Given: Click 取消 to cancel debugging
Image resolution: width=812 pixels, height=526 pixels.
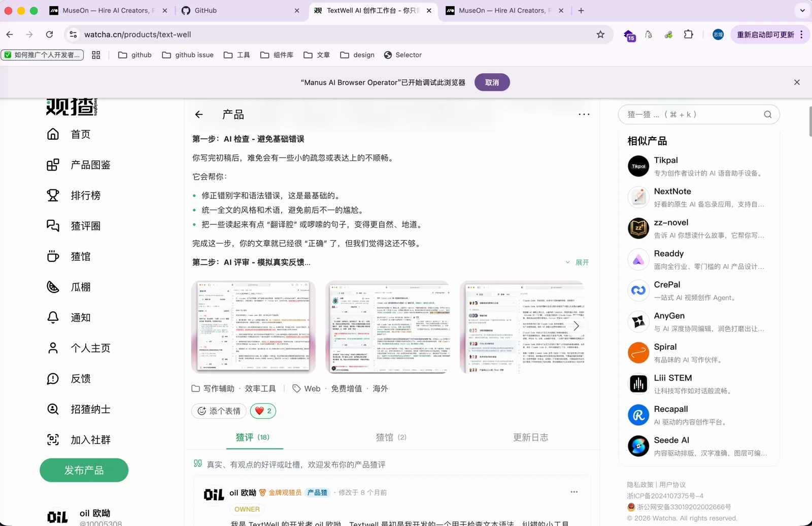Looking at the screenshot, I should click(492, 82).
